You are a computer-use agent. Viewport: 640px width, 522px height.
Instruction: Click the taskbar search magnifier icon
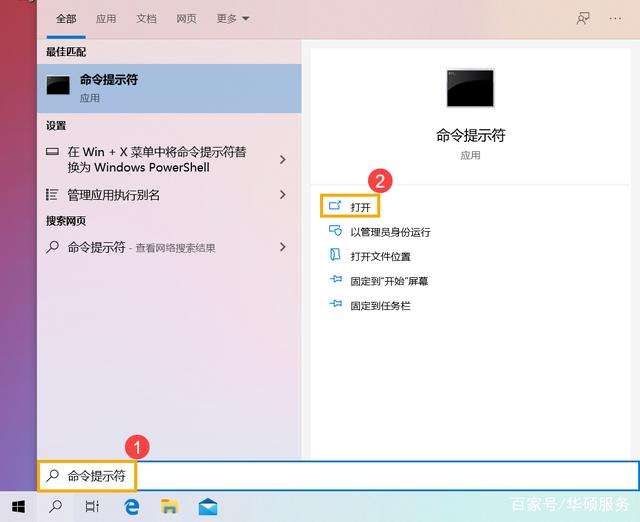[x=55, y=507]
